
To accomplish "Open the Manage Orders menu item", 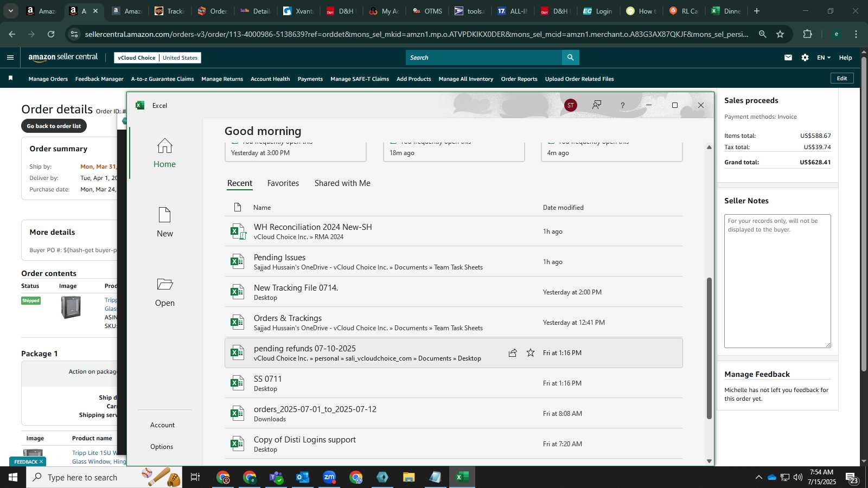I will [x=48, y=79].
